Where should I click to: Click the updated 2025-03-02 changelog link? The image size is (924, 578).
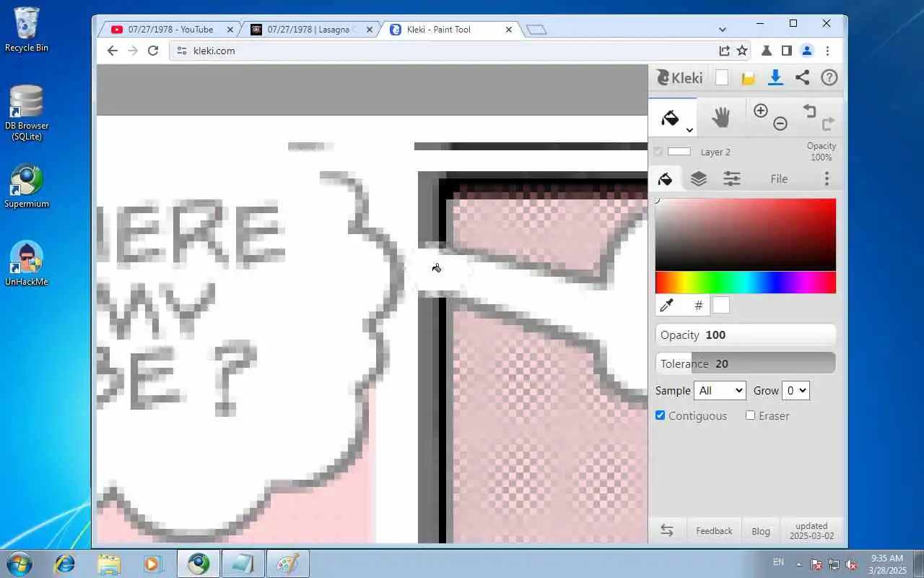tap(811, 531)
